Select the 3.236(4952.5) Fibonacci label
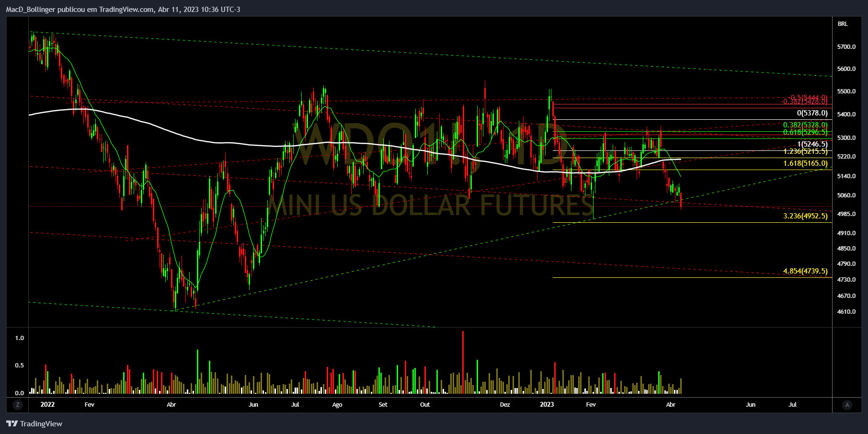The image size is (868, 434). (805, 216)
